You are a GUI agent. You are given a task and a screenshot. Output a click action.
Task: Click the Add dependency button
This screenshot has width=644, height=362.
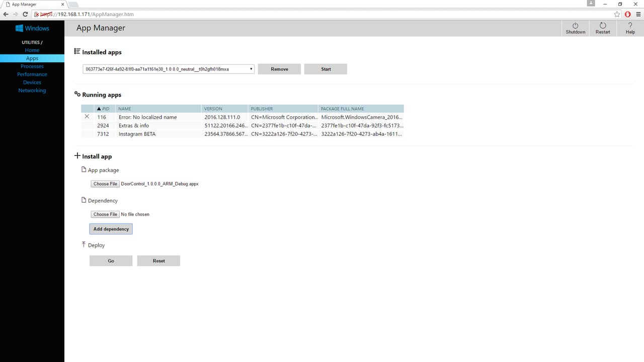[111, 229]
